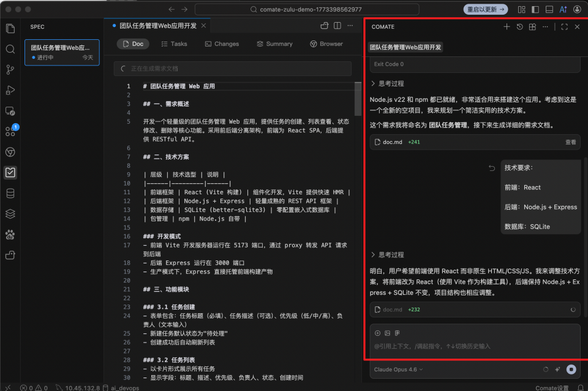Switch to the Doc tab
Image resolution: width=588 pixels, height=391 pixels.
pos(133,44)
